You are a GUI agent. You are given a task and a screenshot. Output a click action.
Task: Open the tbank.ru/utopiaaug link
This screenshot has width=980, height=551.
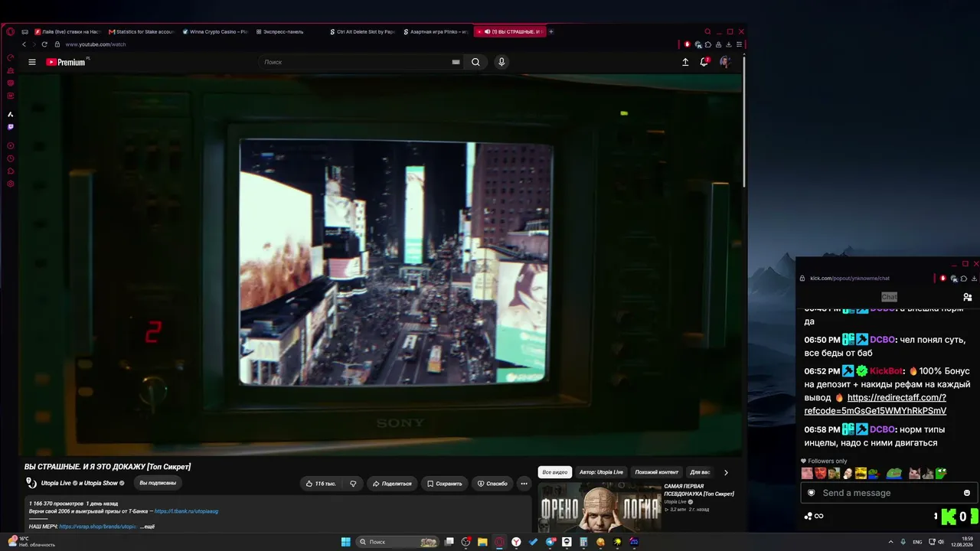tap(186, 511)
